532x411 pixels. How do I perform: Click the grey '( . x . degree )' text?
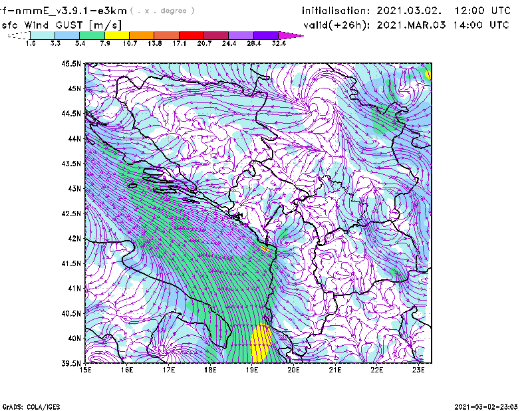point(162,11)
